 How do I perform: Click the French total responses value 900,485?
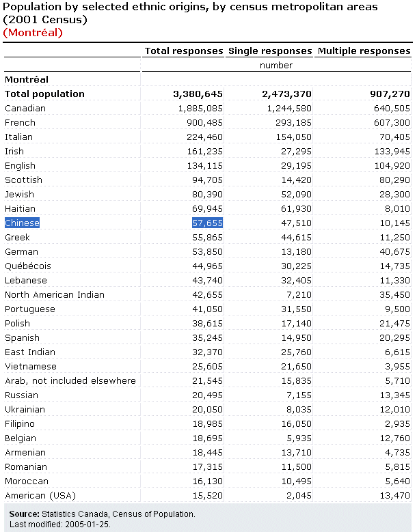(x=204, y=122)
